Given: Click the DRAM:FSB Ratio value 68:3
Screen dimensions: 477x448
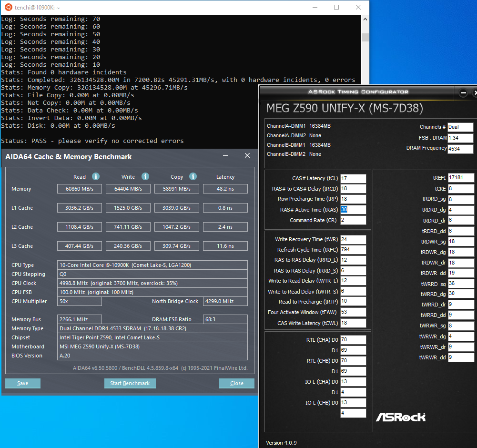Looking at the screenshot, I should pos(225,319).
